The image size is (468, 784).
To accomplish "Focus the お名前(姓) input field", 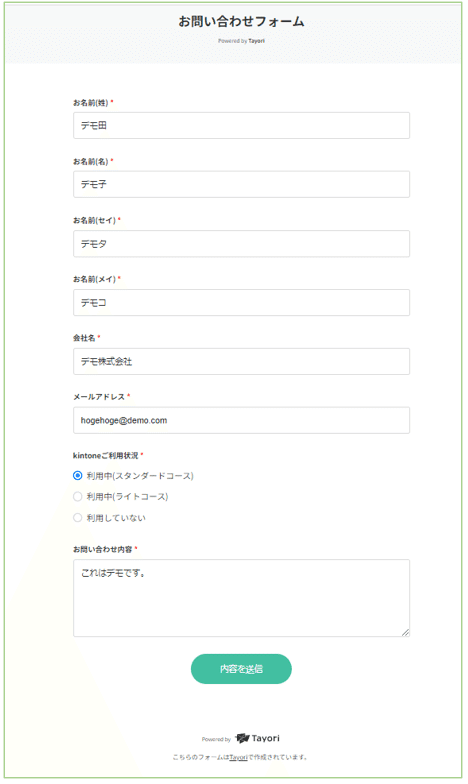I will pos(242,126).
